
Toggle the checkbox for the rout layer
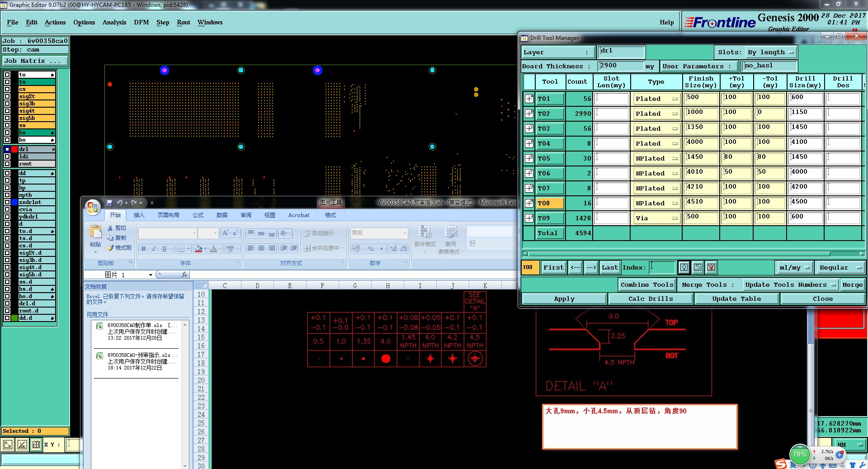(x=7, y=164)
